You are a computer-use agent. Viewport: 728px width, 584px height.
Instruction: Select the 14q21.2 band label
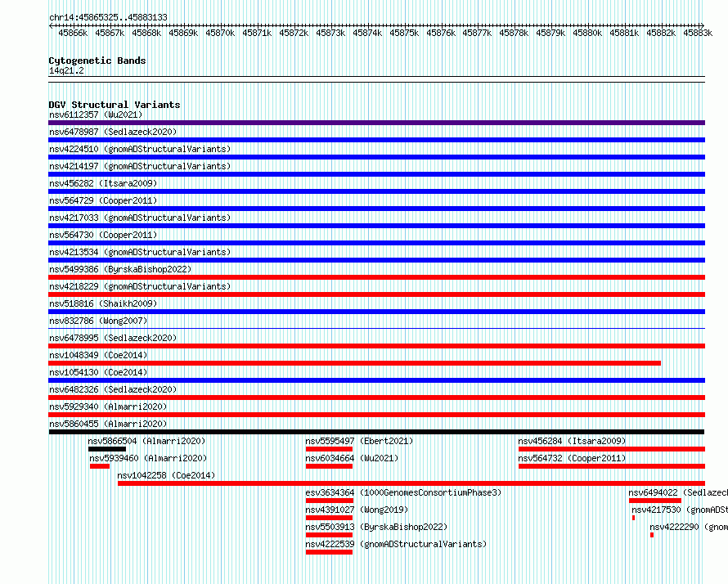66,70
